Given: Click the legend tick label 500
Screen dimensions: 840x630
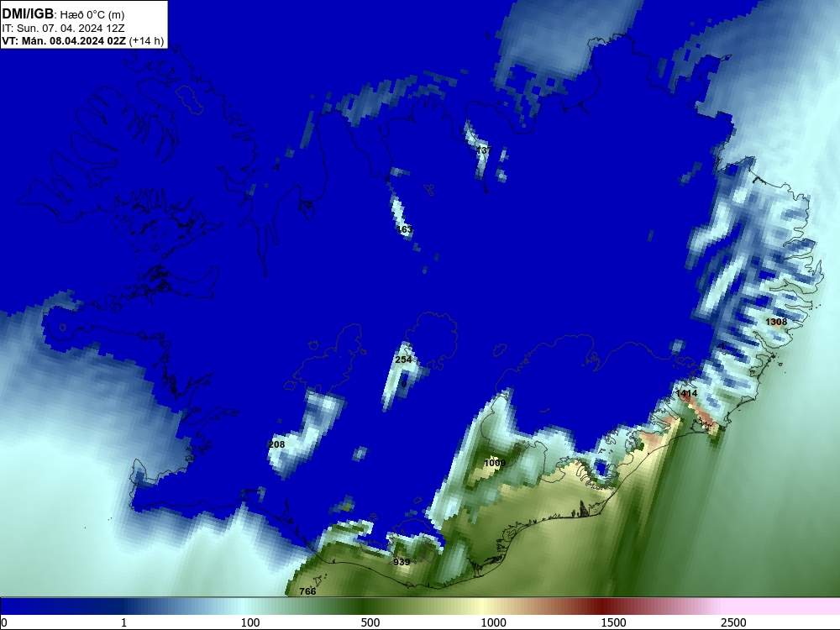Looking at the screenshot, I should tap(370, 622).
